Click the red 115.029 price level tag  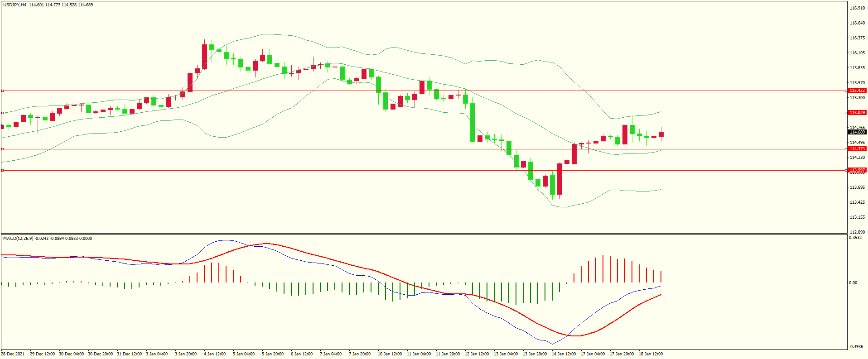(x=857, y=113)
